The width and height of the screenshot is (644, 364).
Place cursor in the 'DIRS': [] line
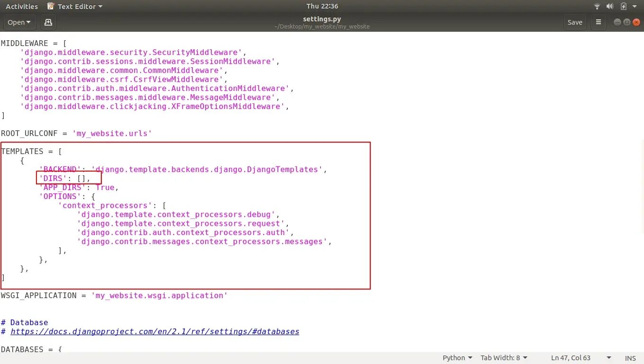[64, 178]
